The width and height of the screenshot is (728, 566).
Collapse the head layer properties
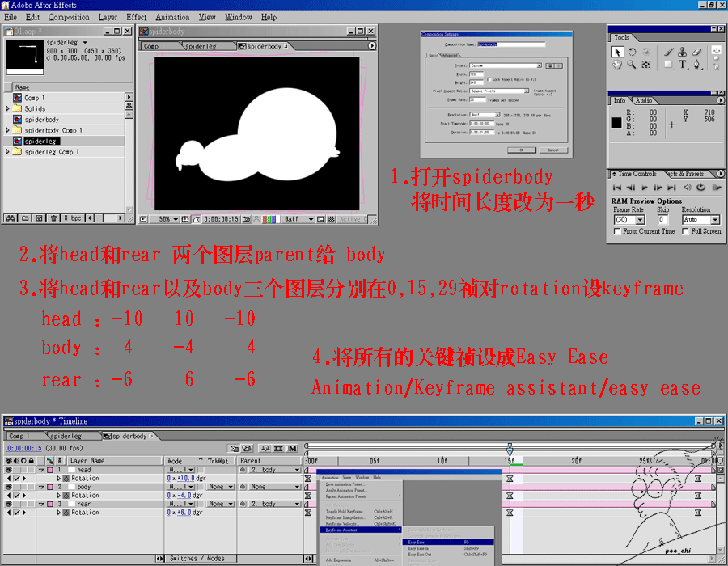click(42, 470)
